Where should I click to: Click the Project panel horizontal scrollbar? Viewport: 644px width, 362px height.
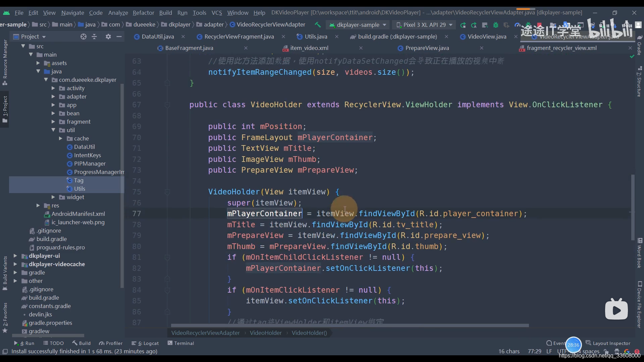tap(48, 335)
